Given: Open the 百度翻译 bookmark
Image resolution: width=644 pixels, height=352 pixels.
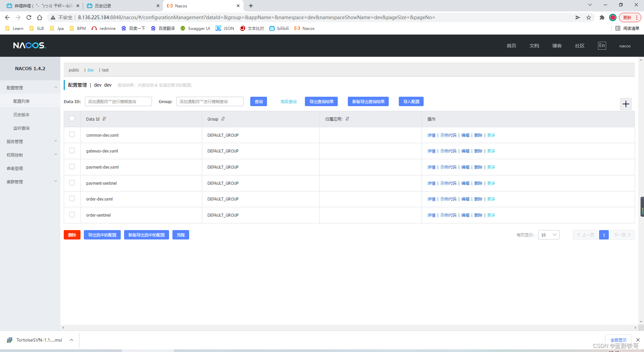Looking at the screenshot, I should tap(163, 28).
